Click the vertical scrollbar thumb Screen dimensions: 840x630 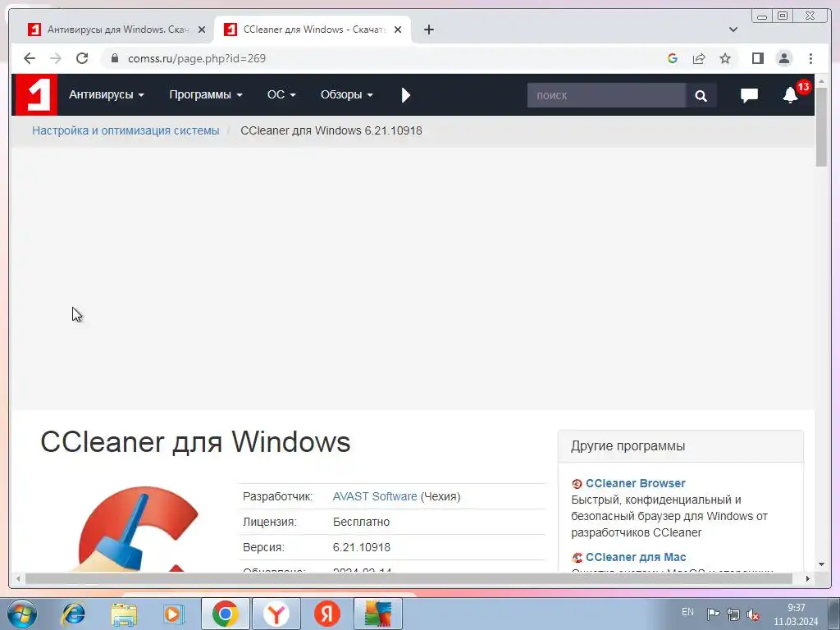(821, 127)
